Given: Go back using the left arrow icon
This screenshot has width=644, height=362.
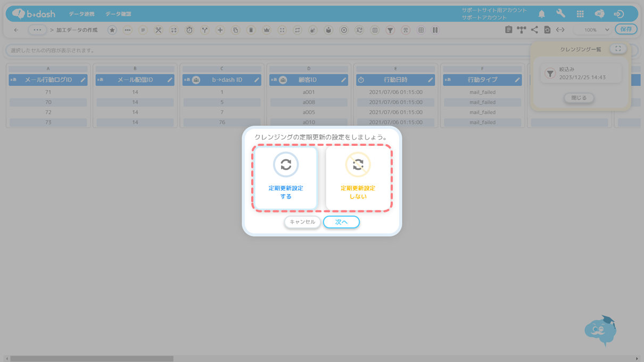Looking at the screenshot, I should pyautogui.click(x=16, y=30).
